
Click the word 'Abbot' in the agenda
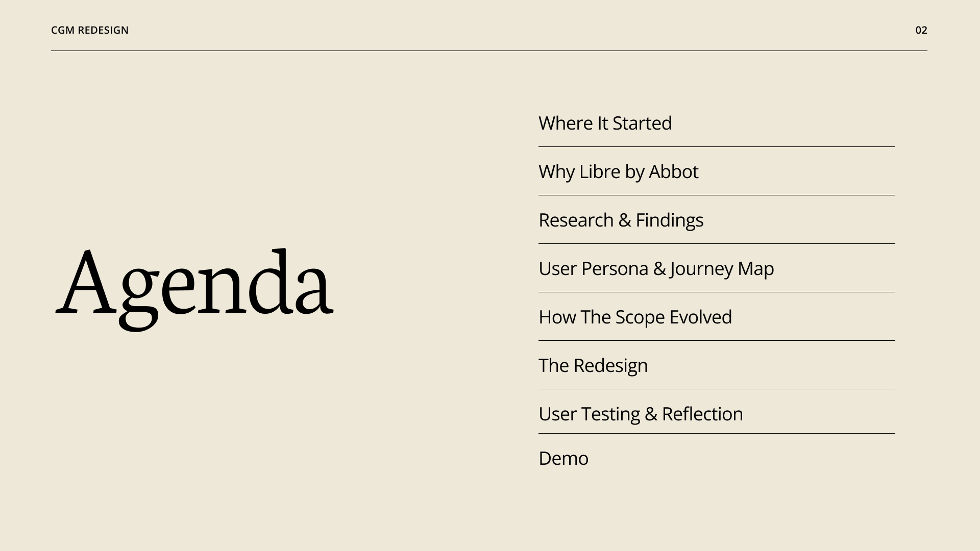(673, 172)
